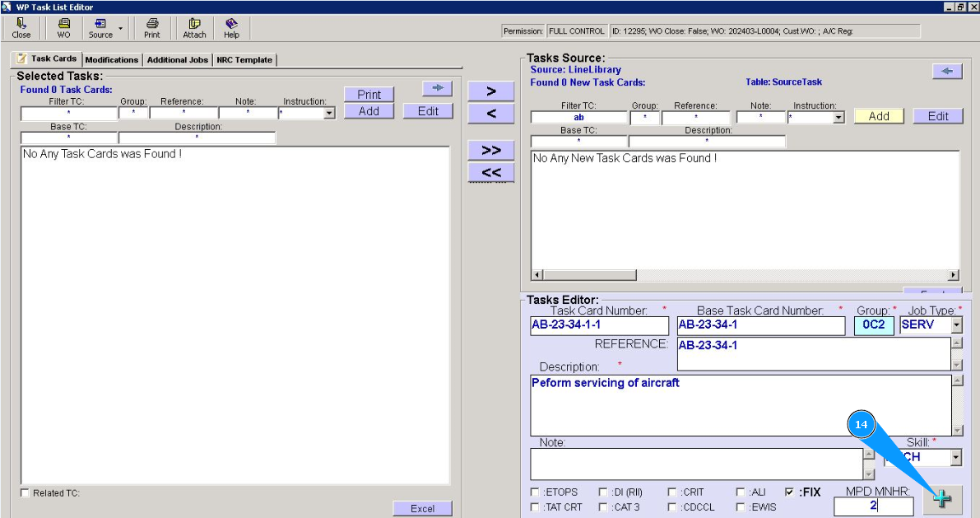
Task: Open the Source toolbar dropdown arrow
Action: point(120,28)
